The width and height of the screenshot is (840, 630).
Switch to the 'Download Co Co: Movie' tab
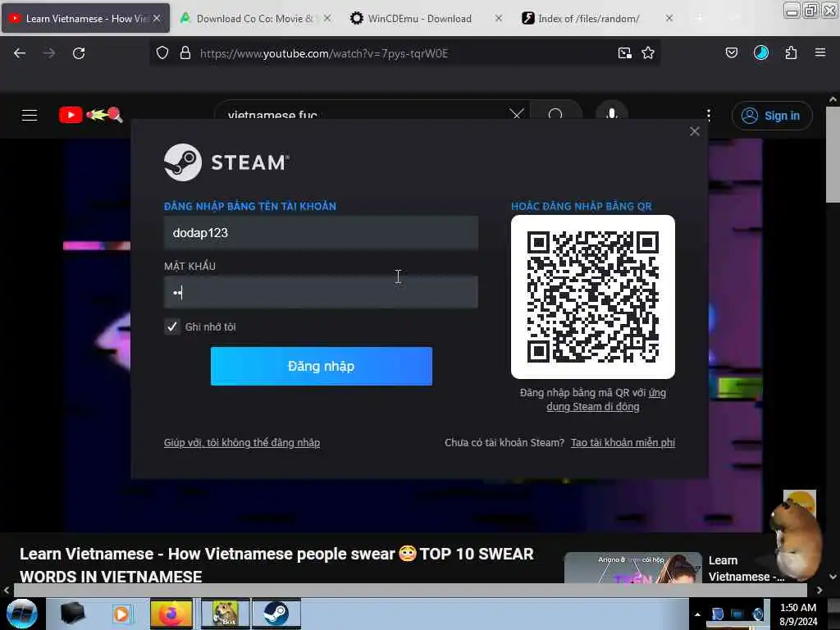tap(254, 18)
